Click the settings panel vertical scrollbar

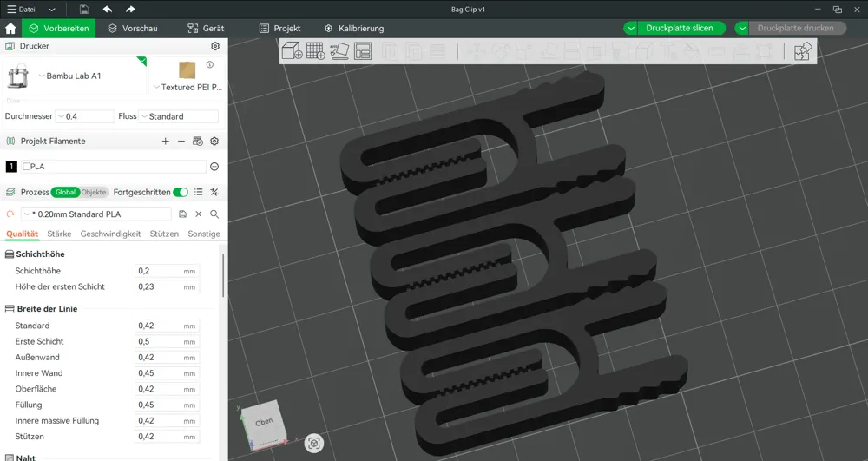coord(223,277)
